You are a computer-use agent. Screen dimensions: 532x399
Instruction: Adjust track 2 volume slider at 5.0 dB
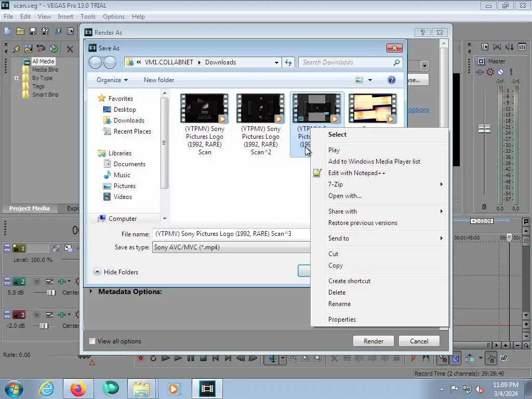[51, 292]
